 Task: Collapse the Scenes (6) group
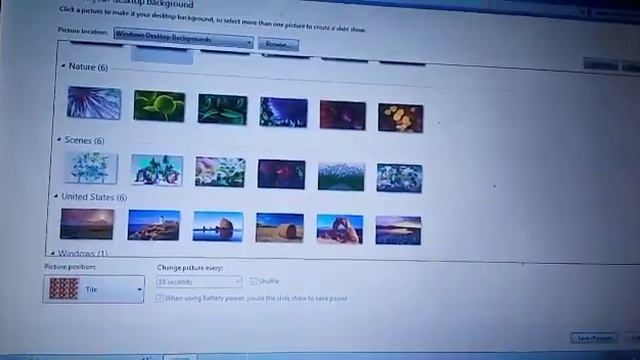(x=59, y=140)
